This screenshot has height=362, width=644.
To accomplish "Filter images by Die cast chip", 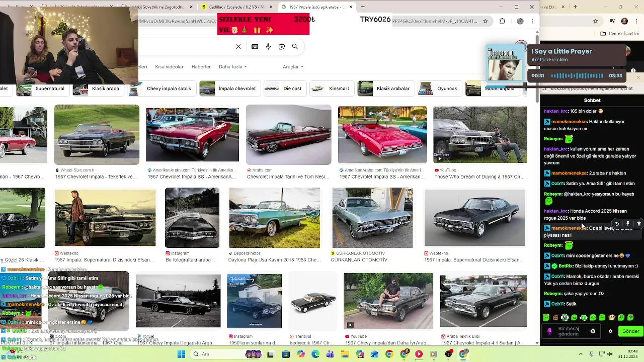I will (x=284, y=88).
